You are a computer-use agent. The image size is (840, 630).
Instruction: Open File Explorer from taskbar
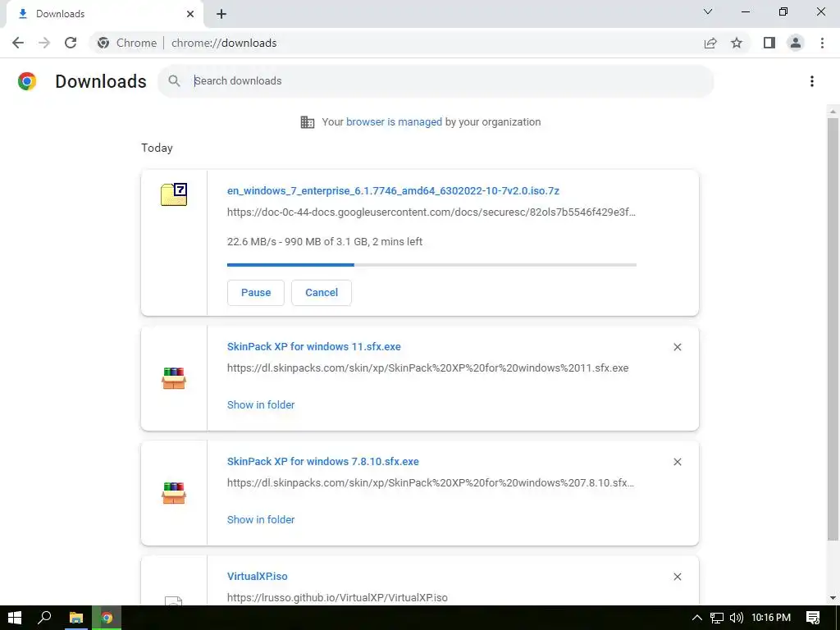pos(76,618)
